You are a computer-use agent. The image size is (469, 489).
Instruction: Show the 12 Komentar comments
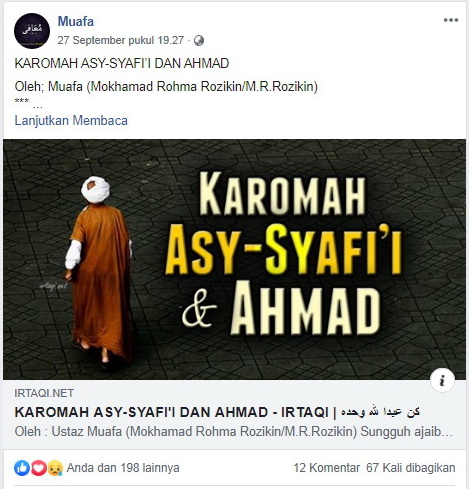coord(326,468)
